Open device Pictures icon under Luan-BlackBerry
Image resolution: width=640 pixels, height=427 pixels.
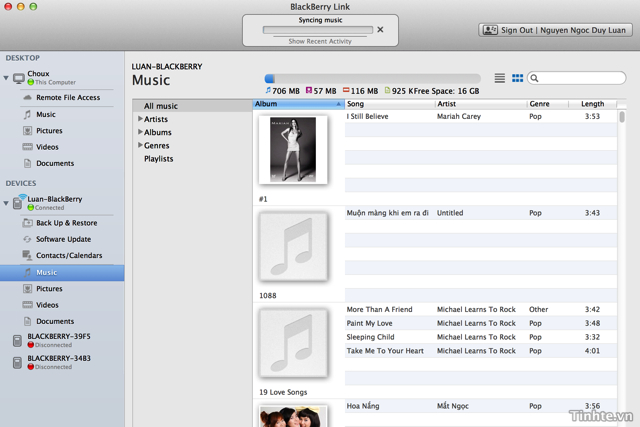pyautogui.click(x=27, y=289)
